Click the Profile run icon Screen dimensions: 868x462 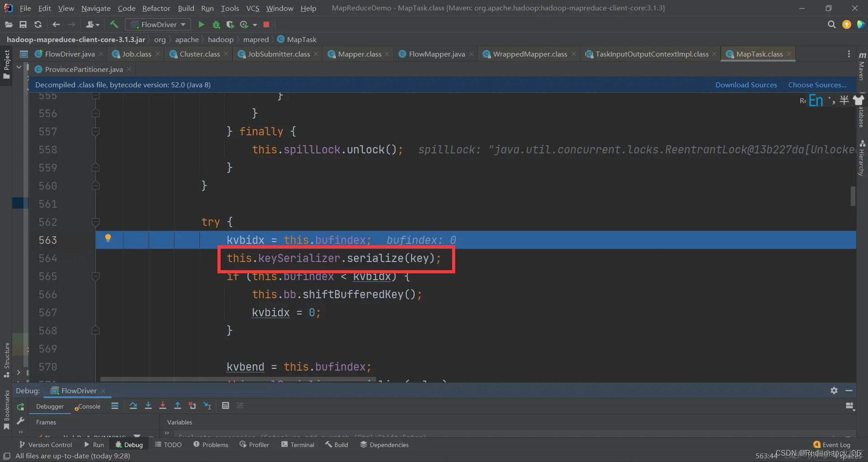tap(244, 24)
